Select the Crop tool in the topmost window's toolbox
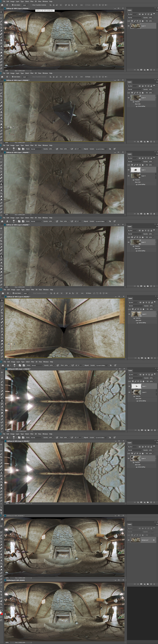Image resolution: width=158 pixels, height=644 pixels. point(1,25)
